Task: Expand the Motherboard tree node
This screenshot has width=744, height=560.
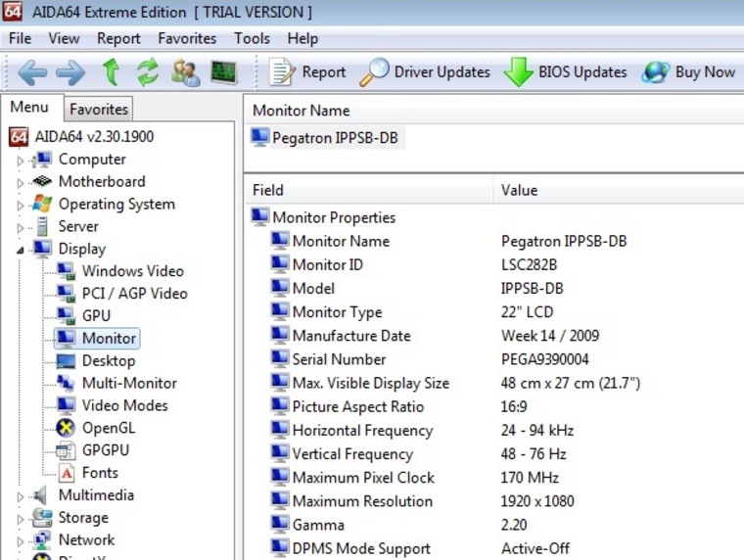Action: [x=21, y=183]
